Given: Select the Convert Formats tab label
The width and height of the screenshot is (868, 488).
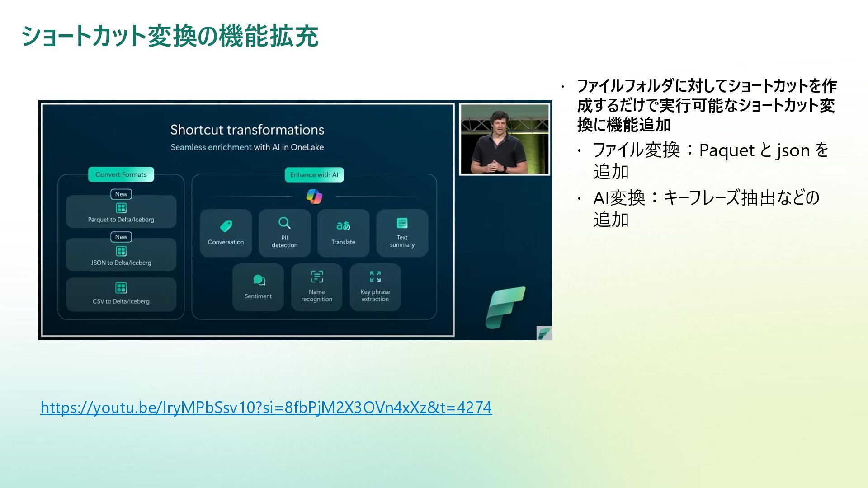Looking at the screenshot, I should pos(121,174).
